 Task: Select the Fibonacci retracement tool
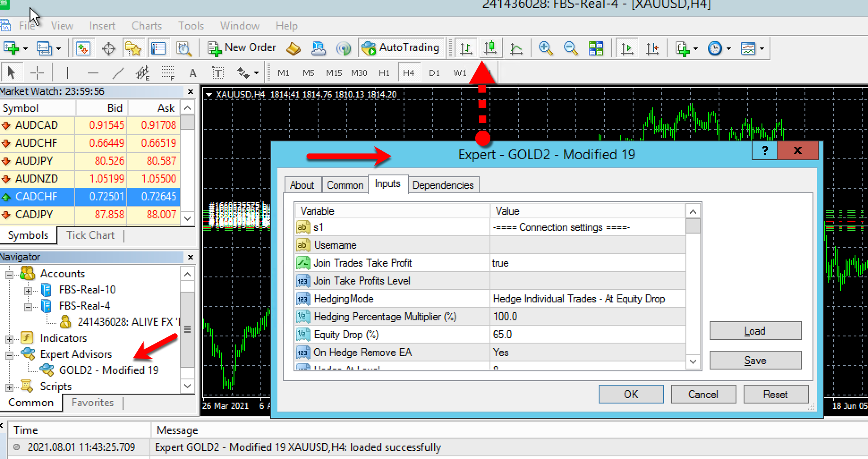168,72
